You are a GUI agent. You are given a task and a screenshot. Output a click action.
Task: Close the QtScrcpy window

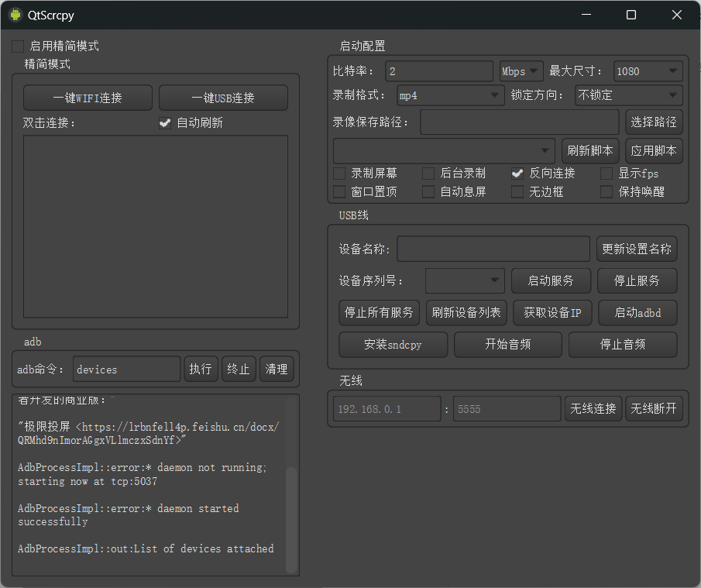pyautogui.click(x=677, y=15)
